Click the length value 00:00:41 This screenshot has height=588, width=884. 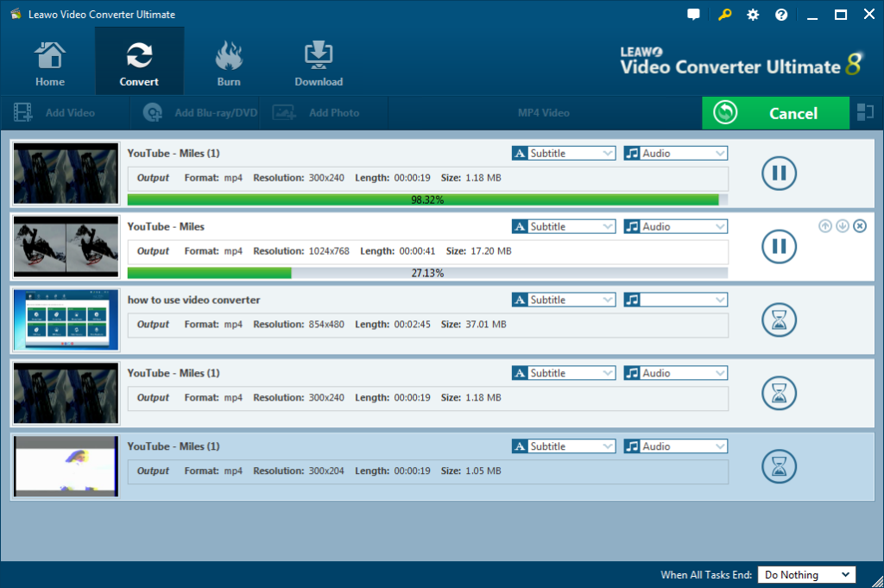tap(417, 251)
